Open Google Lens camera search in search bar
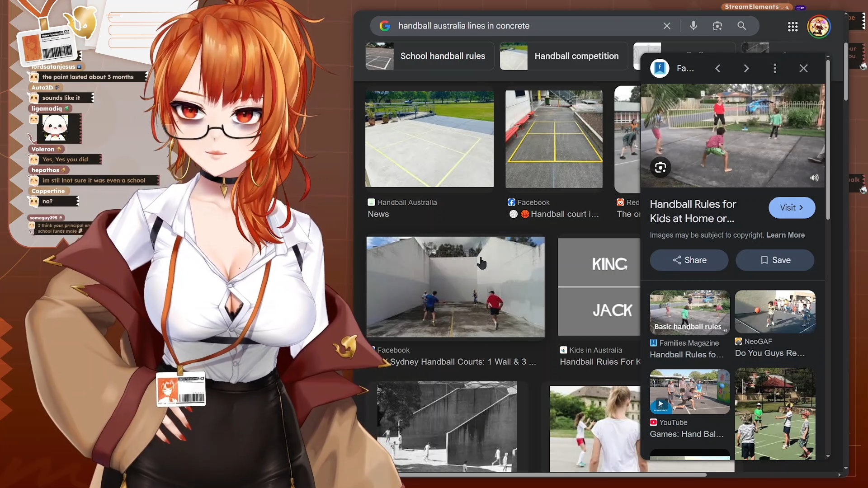This screenshot has width=868, height=488. 717,26
